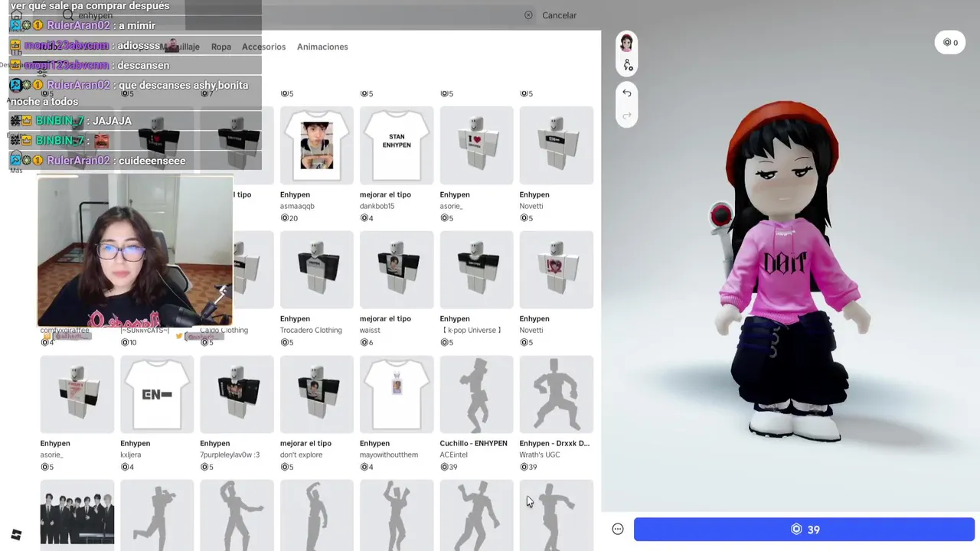Click the 39 Robux price under Wrath's UGC
Image resolution: width=980 pixels, height=551 pixels.
528,467
